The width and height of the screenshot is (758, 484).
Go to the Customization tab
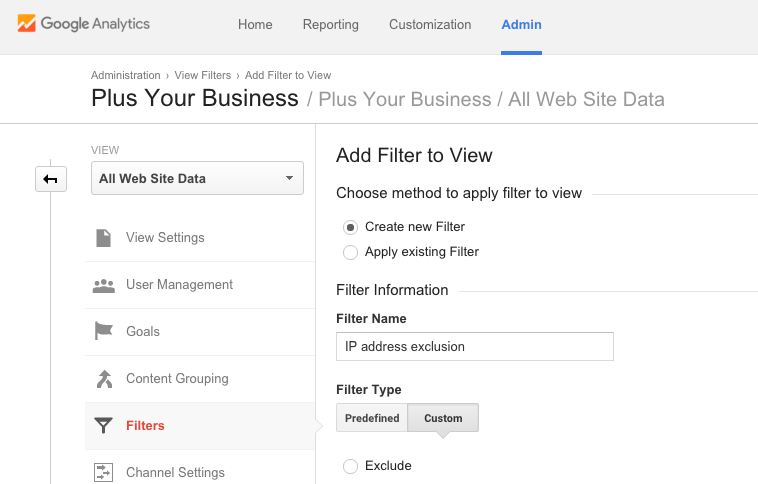(430, 25)
